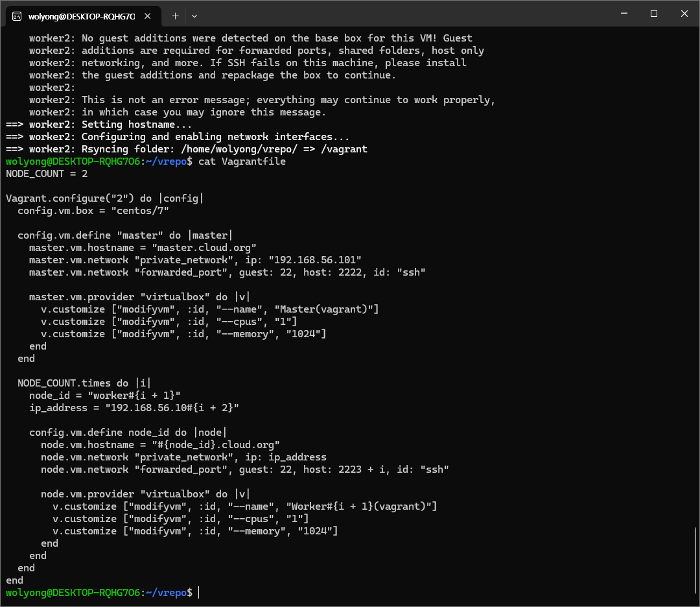Click the 'Setting hostname...' output line
The image size is (700, 607).
[x=137, y=125]
